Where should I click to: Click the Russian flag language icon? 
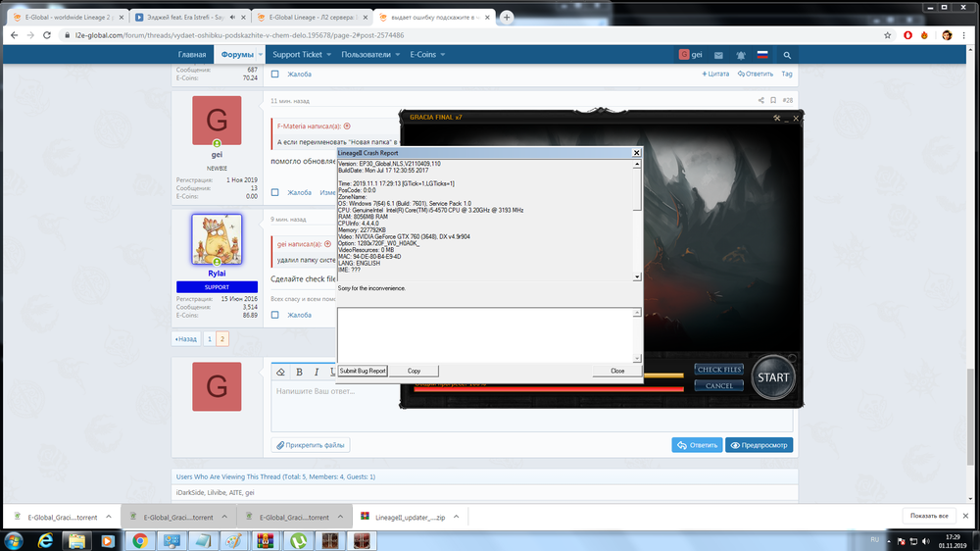coord(763,55)
